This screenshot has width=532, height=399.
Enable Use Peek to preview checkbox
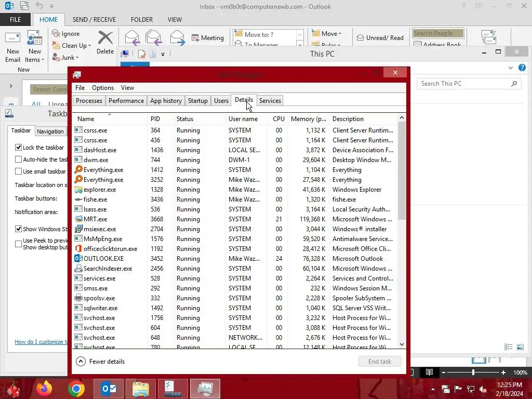(18, 244)
